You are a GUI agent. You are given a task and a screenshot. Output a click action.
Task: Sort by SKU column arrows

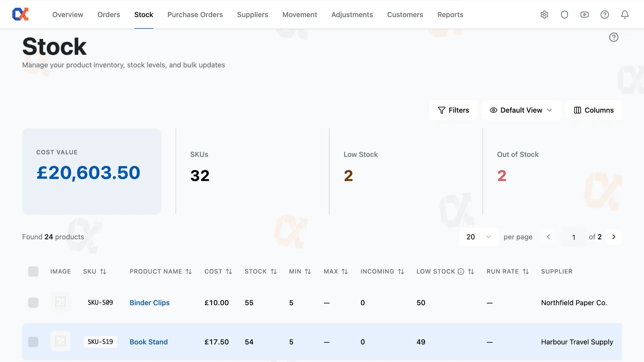pyautogui.click(x=103, y=272)
